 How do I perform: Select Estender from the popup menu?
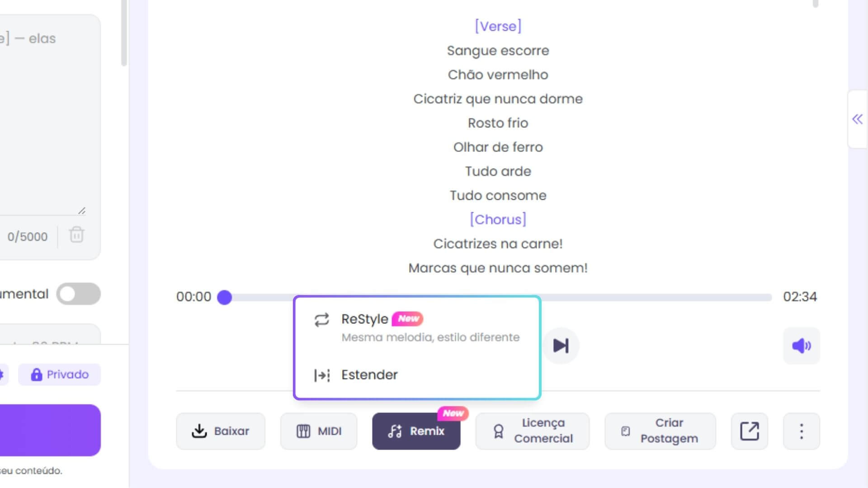point(369,375)
